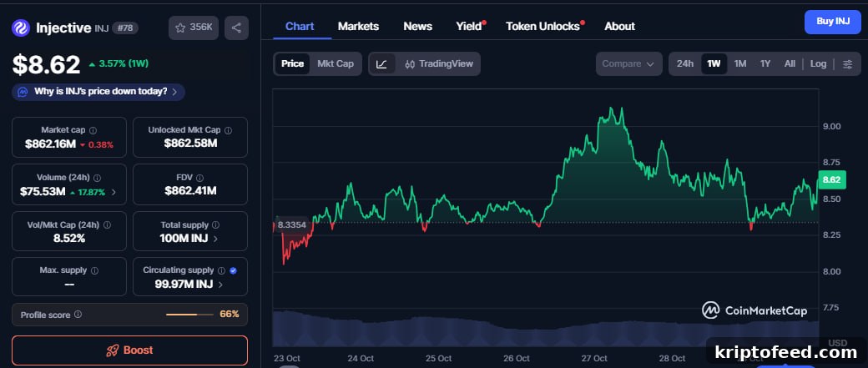Click the $862.41M FDV value

pos(190,191)
